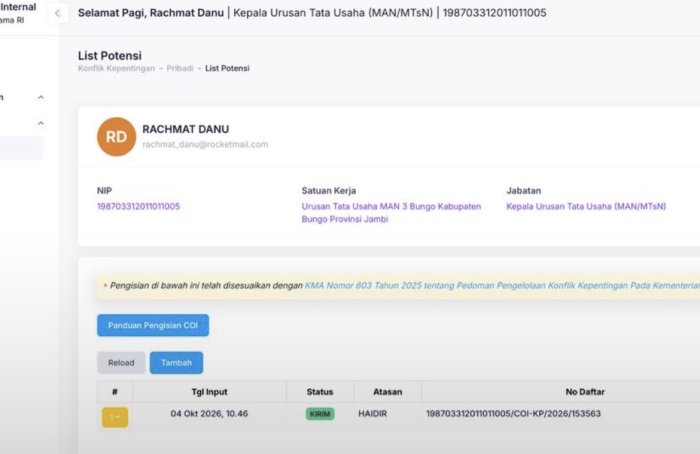
Task: Click the HAIDIR atasan cell
Action: point(372,414)
